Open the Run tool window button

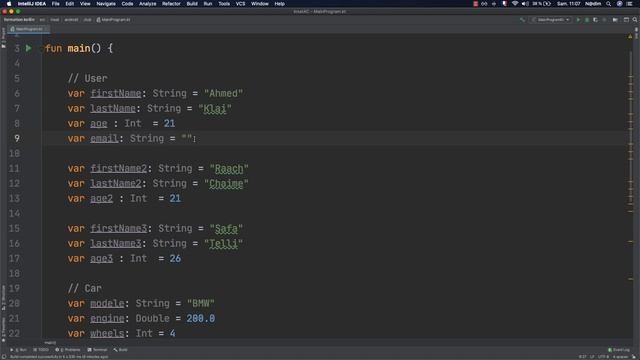[18, 350]
